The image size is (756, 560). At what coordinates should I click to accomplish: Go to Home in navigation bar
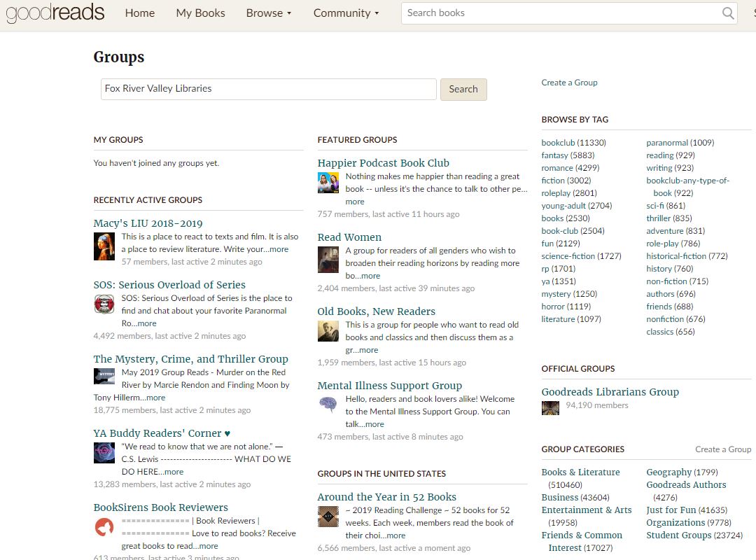[x=140, y=13]
